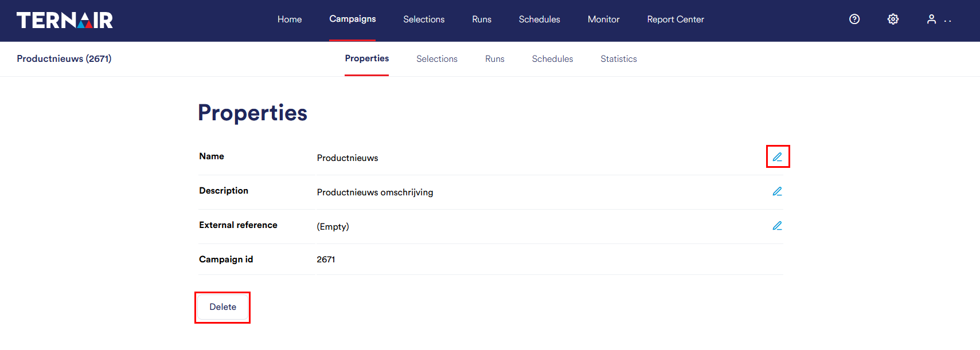Open the settings gear icon
This screenshot has width=980, height=350.
893,19
